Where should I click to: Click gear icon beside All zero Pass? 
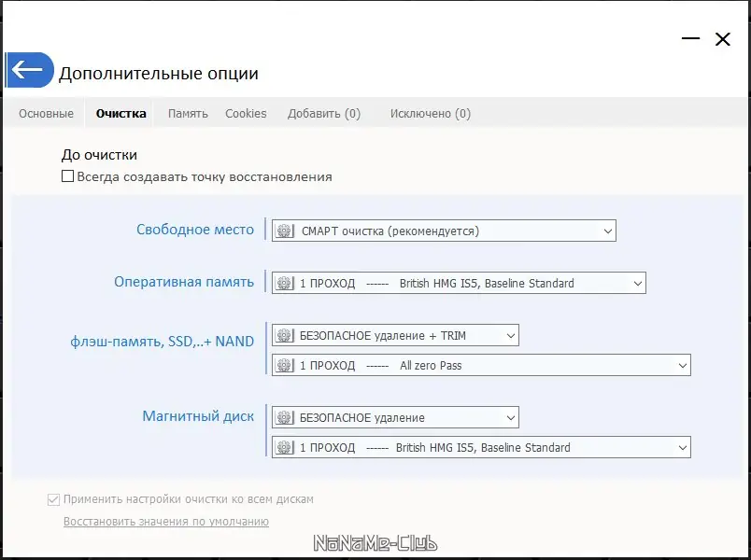point(284,365)
